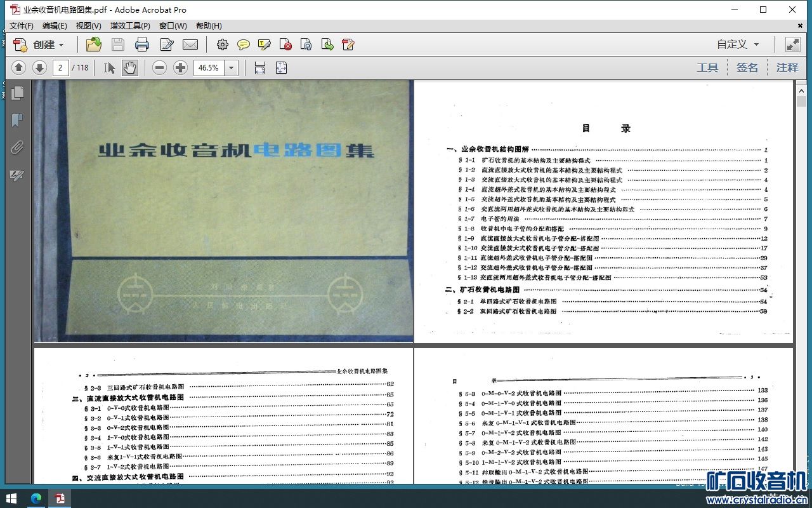This screenshot has height=508, width=812.
Task: Go to the next page arrow
Action: [39, 67]
